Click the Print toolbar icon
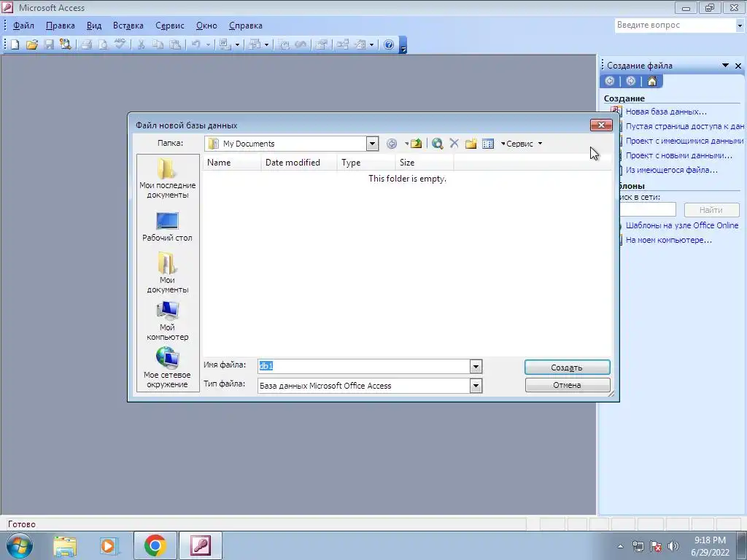 click(x=86, y=44)
